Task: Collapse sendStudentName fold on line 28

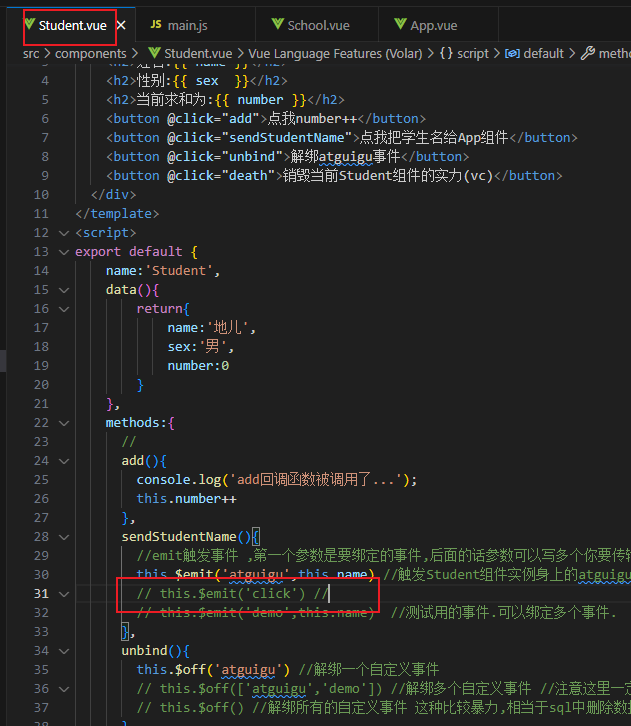Action: click(x=64, y=537)
